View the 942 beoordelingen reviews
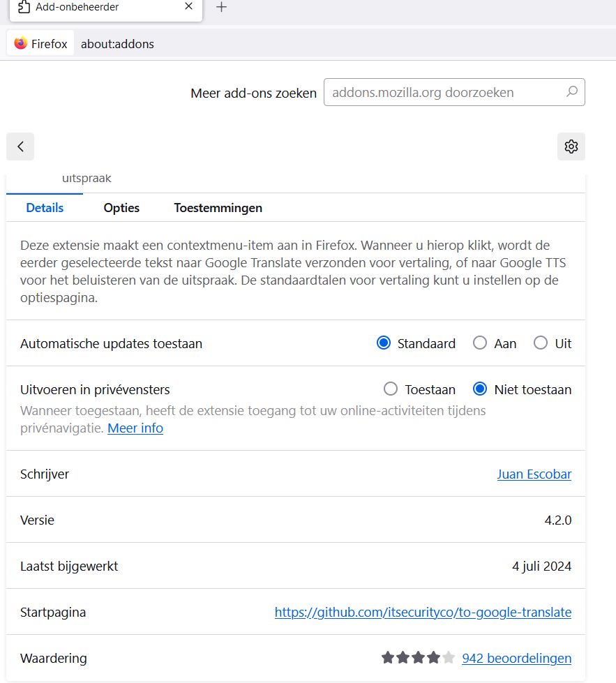 coord(516,658)
